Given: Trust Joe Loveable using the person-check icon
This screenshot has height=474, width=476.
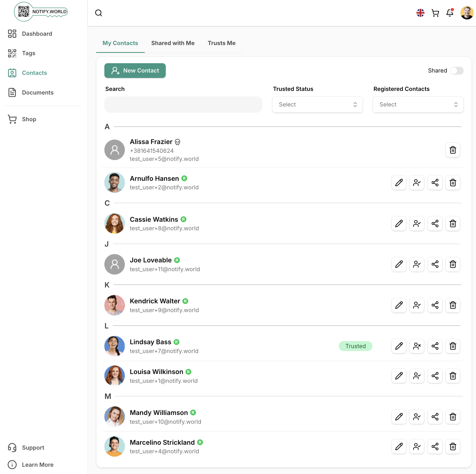Looking at the screenshot, I should (417, 264).
